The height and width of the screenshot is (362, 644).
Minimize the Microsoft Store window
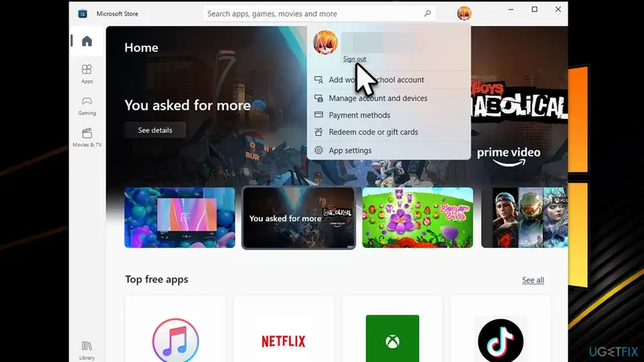tap(511, 9)
